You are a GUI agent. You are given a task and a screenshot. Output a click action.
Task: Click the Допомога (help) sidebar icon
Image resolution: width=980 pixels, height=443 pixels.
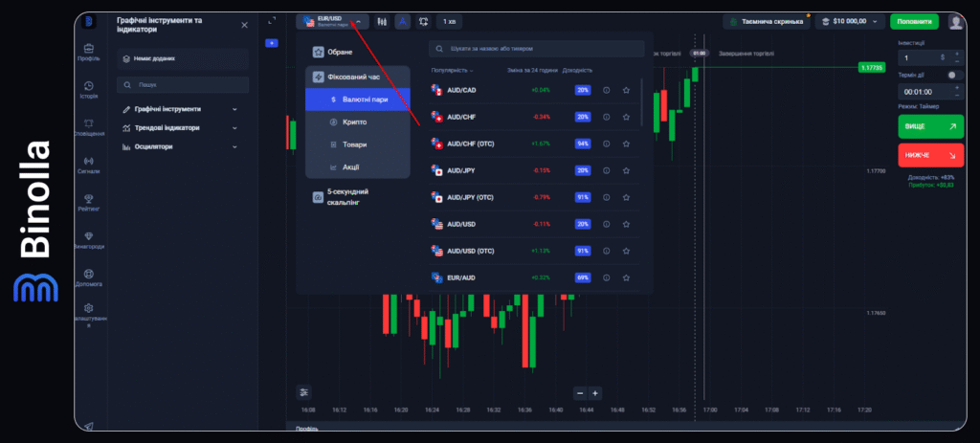tap(88, 275)
